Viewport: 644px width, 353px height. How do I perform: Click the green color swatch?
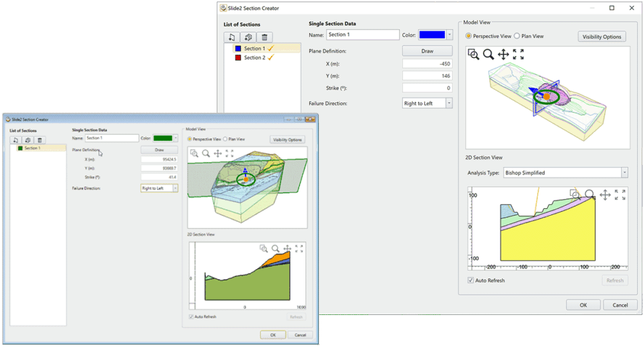point(162,138)
